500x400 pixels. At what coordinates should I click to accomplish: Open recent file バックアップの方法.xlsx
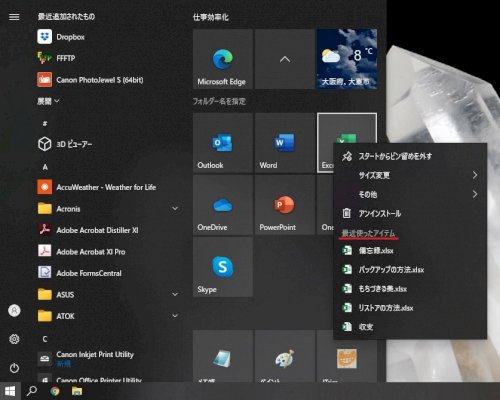410,269
